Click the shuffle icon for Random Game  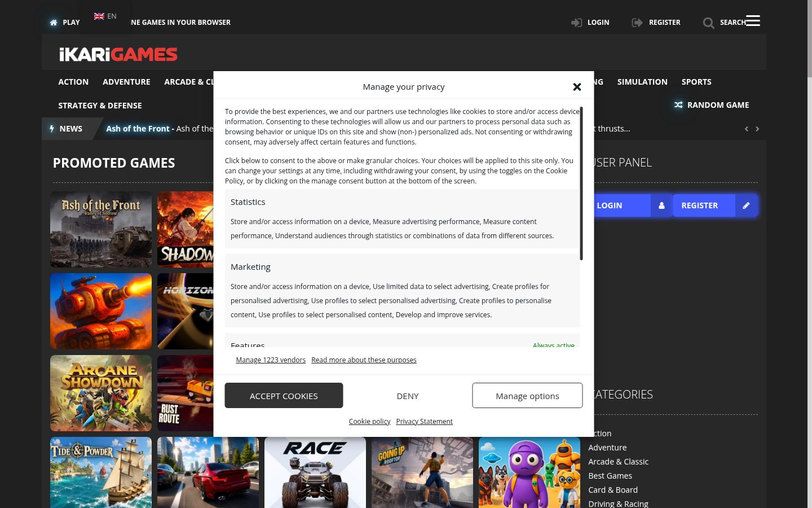pos(678,105)
